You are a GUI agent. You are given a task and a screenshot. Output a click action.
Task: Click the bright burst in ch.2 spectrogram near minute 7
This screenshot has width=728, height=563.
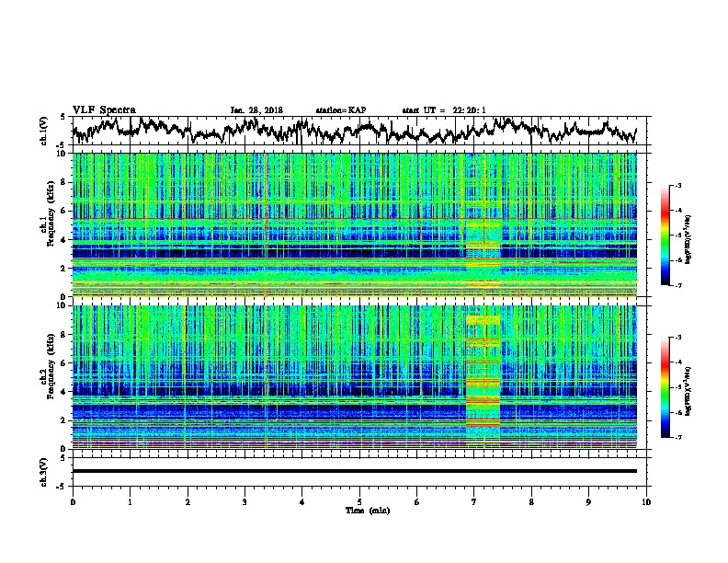483,379
